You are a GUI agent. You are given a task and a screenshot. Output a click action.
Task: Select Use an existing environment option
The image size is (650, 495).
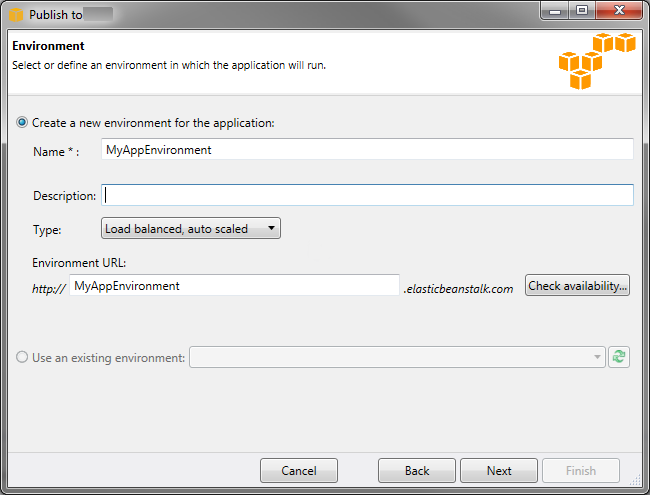coord(22,357)
